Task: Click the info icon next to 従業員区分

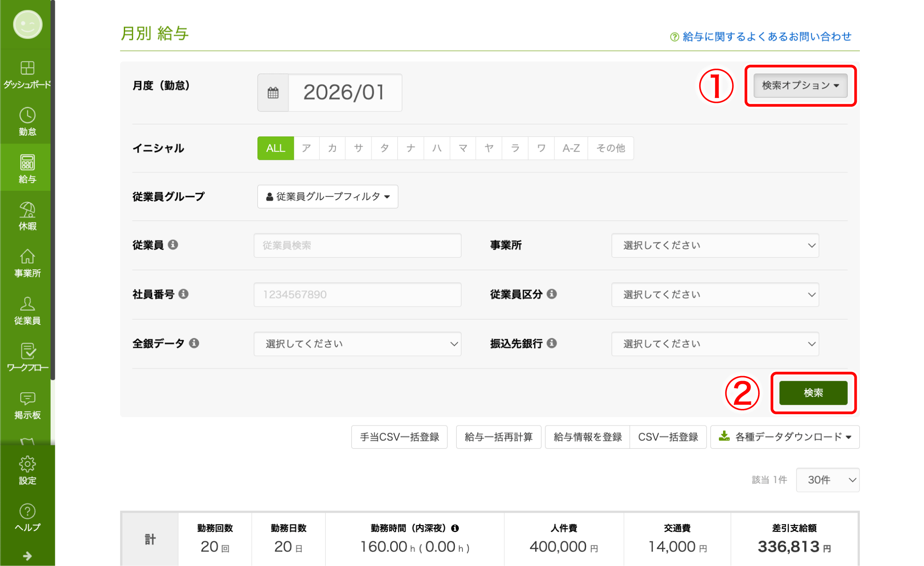Action: (x=552, y=294)
